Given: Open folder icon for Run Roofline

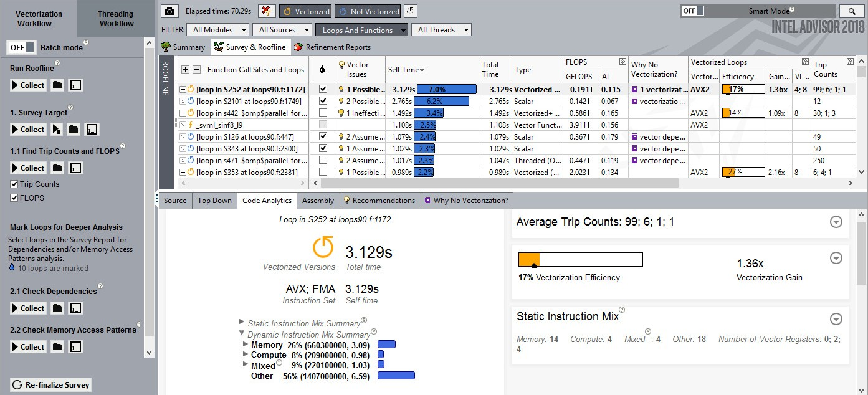Looking at the screenshot, I should click(x=57, y=85).
